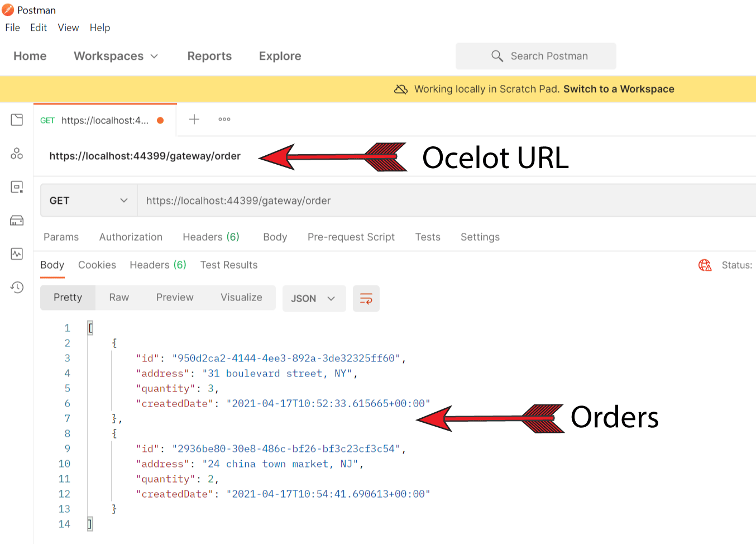Click Switch to a Workspace link
Viewport: 756px width, 544px height.
click(x=619, y=89)
